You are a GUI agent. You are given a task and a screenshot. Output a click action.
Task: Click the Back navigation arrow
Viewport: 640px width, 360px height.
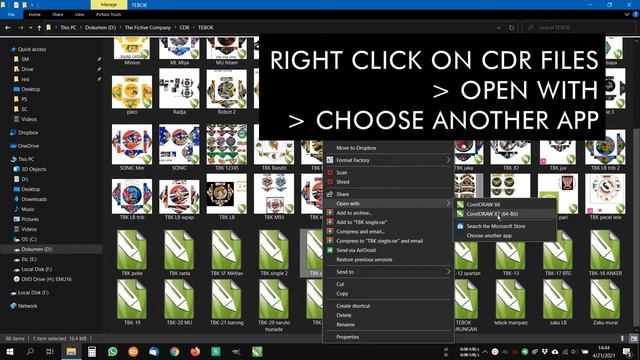tap(8, 27)
